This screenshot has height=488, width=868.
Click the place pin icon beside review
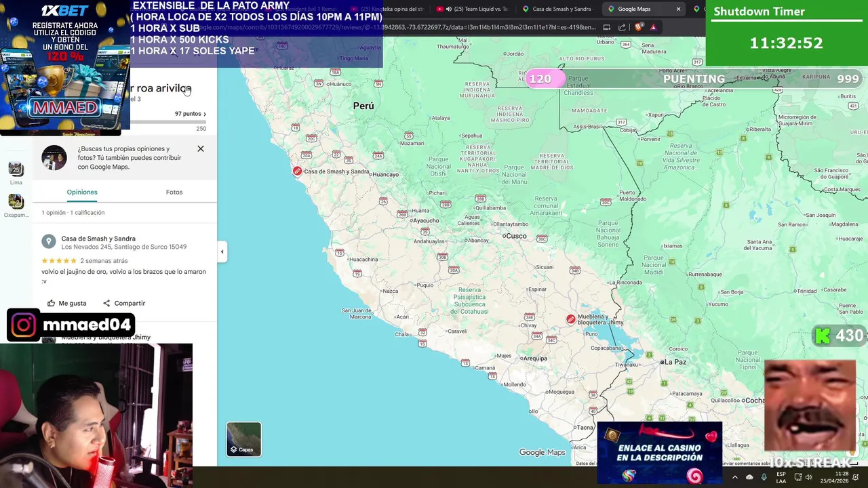(x=49, y=241)
